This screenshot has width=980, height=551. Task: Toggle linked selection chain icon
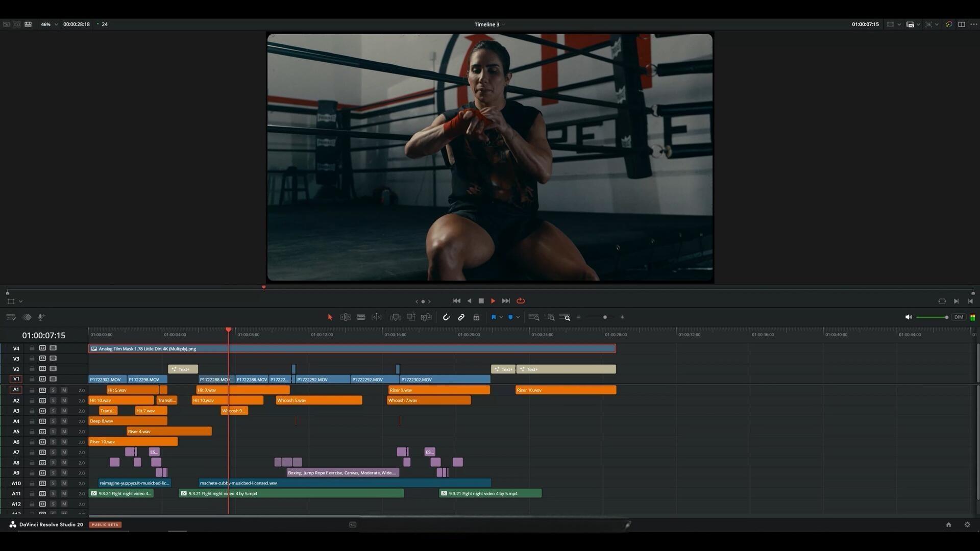pos(461,317)
